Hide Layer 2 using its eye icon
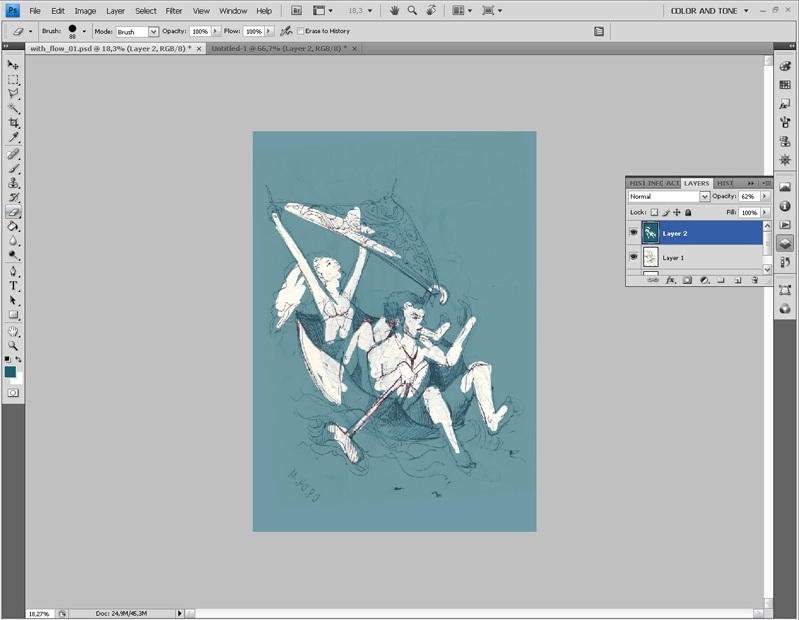799x620 pixels. point(633,233)
